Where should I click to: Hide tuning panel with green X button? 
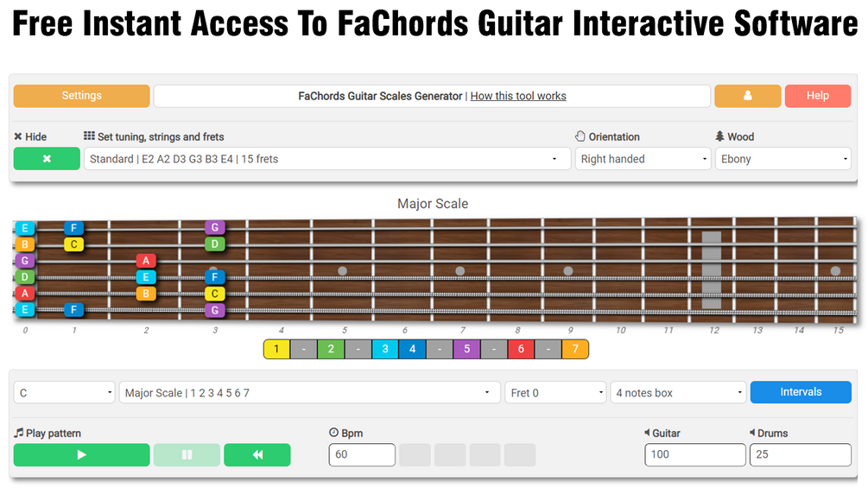47,159
